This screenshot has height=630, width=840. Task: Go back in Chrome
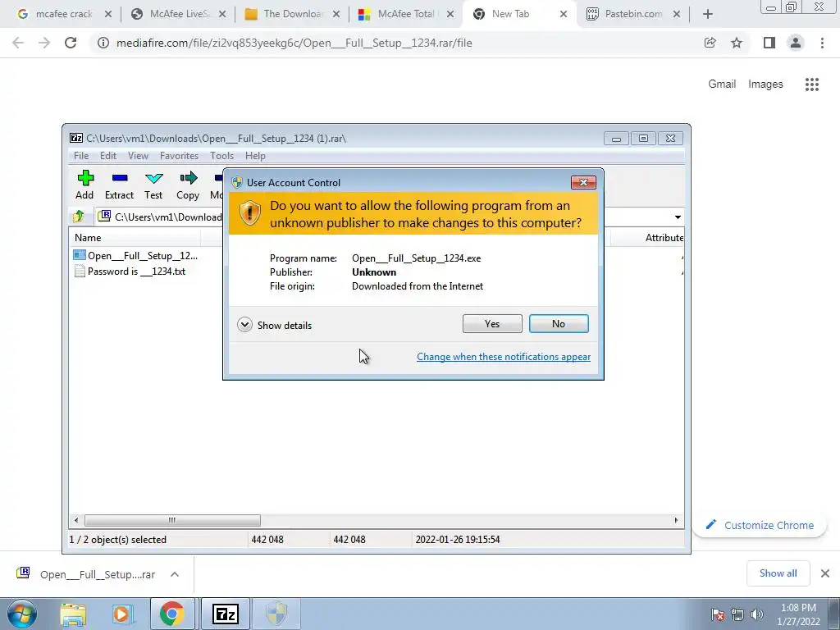[18, 43]
